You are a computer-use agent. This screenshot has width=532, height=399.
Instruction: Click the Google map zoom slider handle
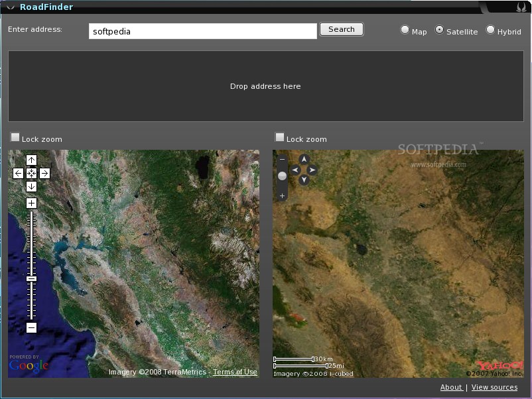pos(31,278)
